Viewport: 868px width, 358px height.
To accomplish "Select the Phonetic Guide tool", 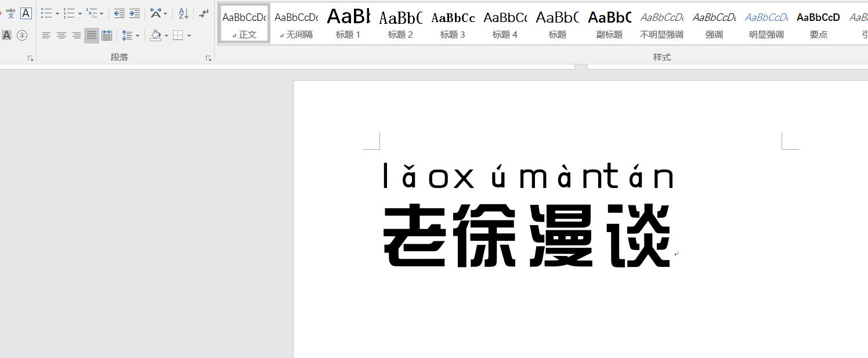I will coord(10,13).
